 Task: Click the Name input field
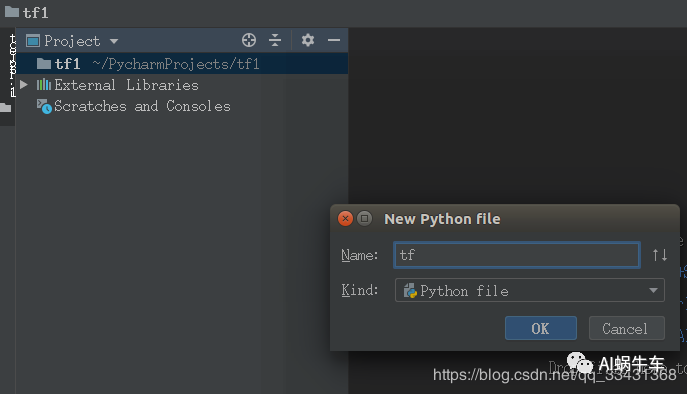click(x=517, y=255)
